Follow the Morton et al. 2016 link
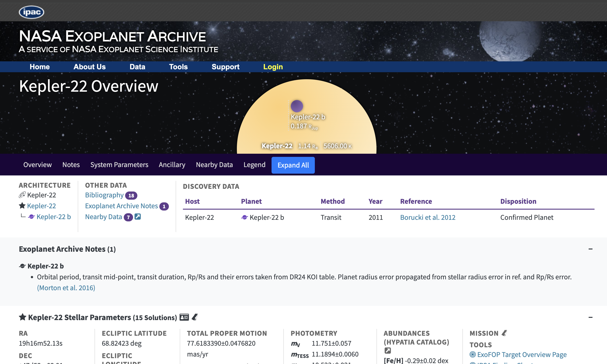 coord(66,288)
